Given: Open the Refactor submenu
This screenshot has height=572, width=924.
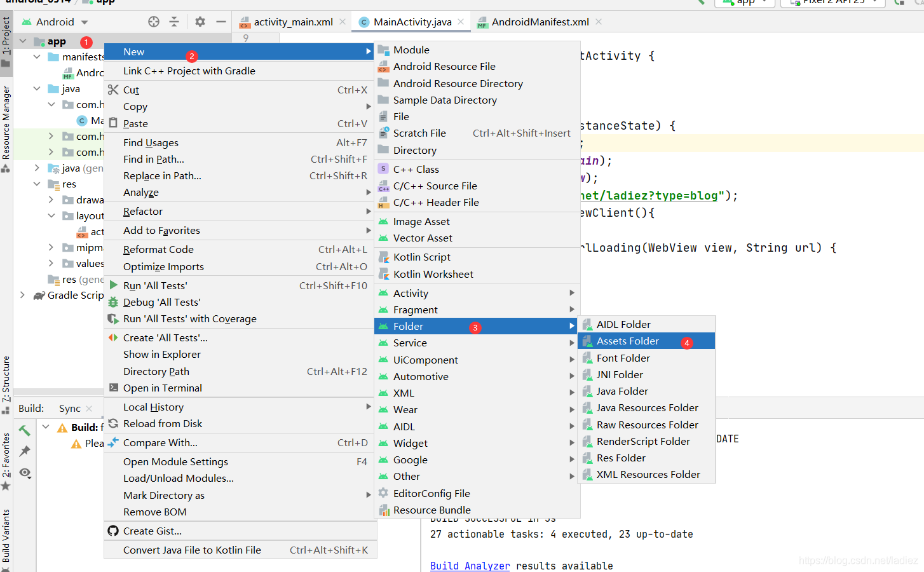Looking at the screenshot, I should (x=240, y=211).
